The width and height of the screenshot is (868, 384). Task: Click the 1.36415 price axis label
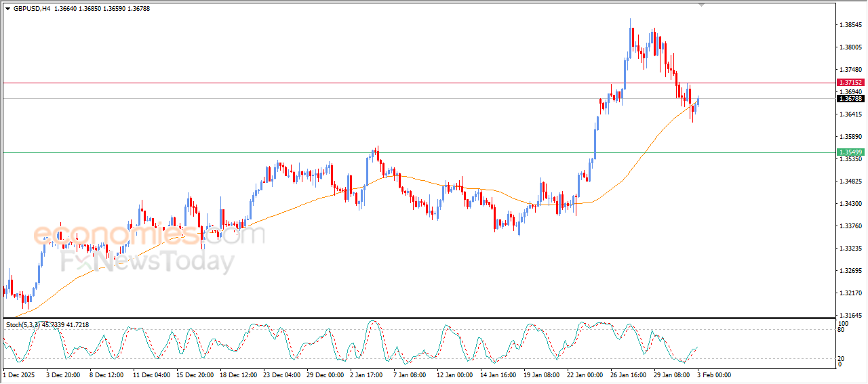point(850,114)
